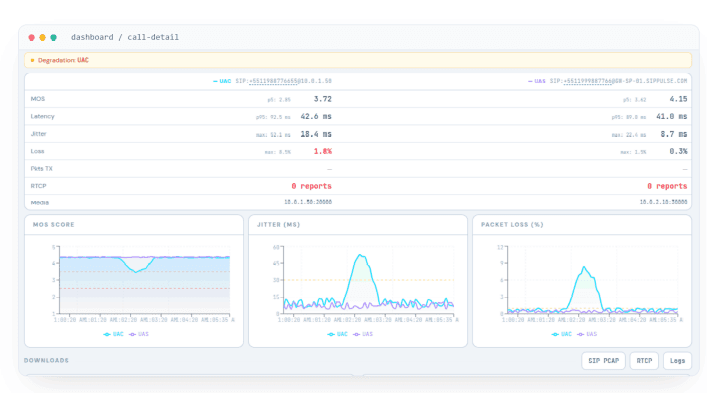This screenshot has height=393, width=707.
Task: Click the red window close dot
Action: [x=32, y=37]
